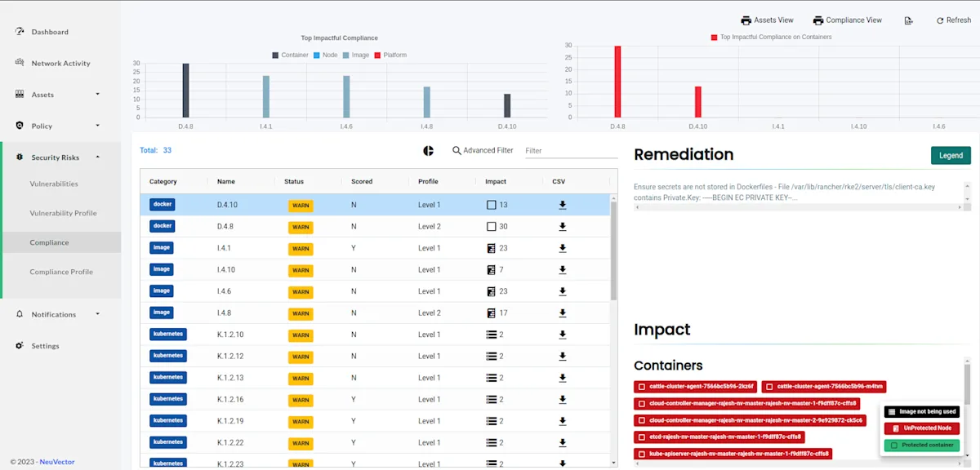Viewport: 980px width, 470px height.
Task: Print the Assets View
Action: tap(767, 20)
